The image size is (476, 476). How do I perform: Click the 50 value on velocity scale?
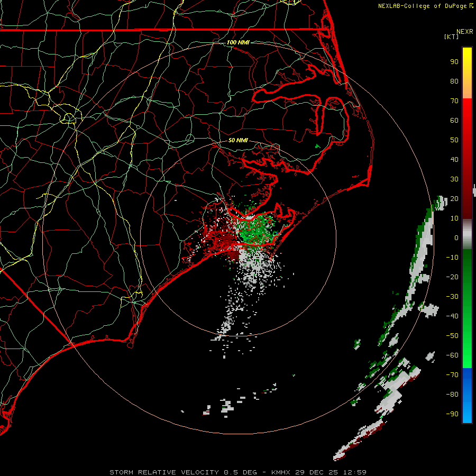tap(454, 140)
